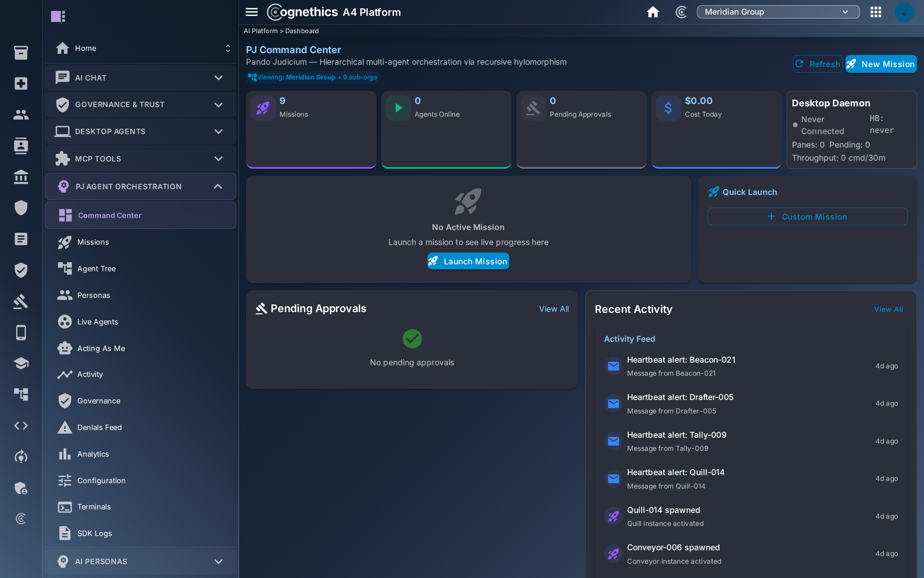Image resolution: width=924 pixels, height=578 pixels.
Task: Click the hierarchy tree icon in left rail
Action: (21, 394)
